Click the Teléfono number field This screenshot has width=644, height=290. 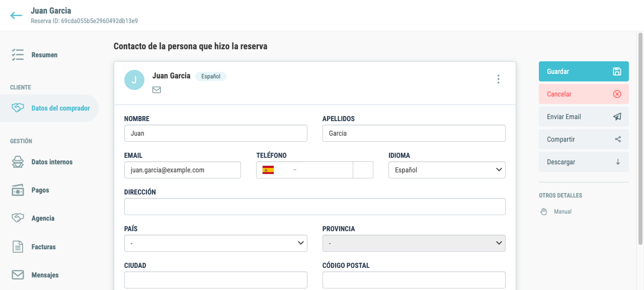point(327,170)
